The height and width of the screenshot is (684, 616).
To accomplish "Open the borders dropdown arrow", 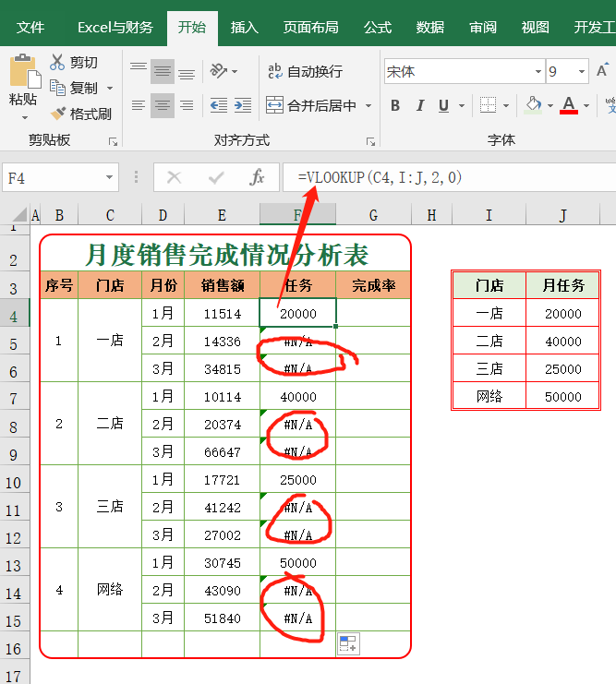I will 506,105.
